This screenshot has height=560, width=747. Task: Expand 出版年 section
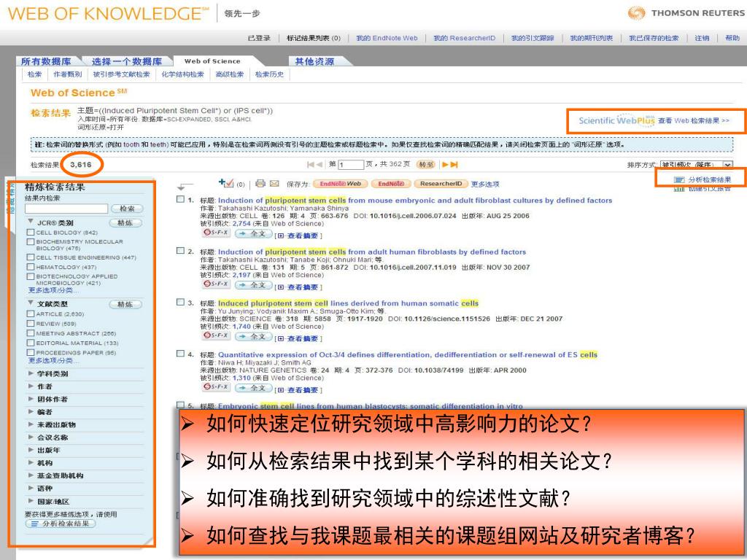click(x=31, y=449)
